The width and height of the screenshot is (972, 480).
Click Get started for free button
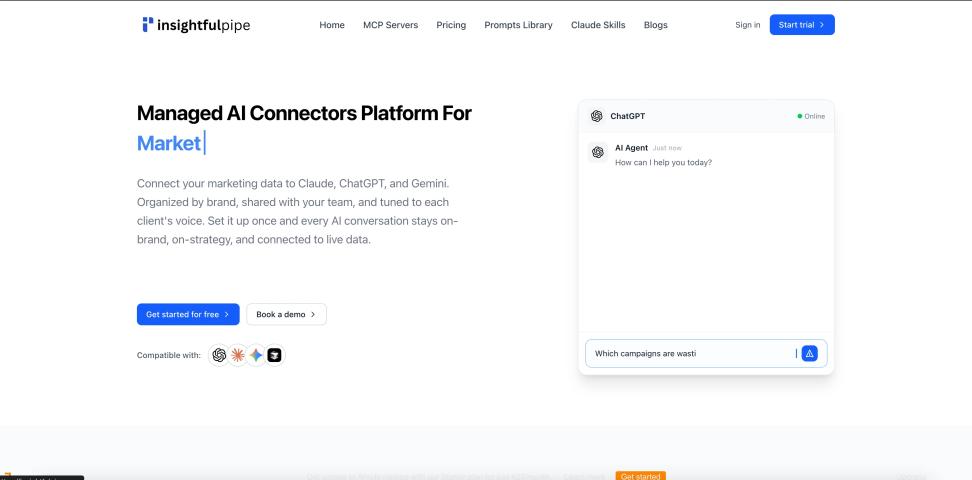(188, 314)
